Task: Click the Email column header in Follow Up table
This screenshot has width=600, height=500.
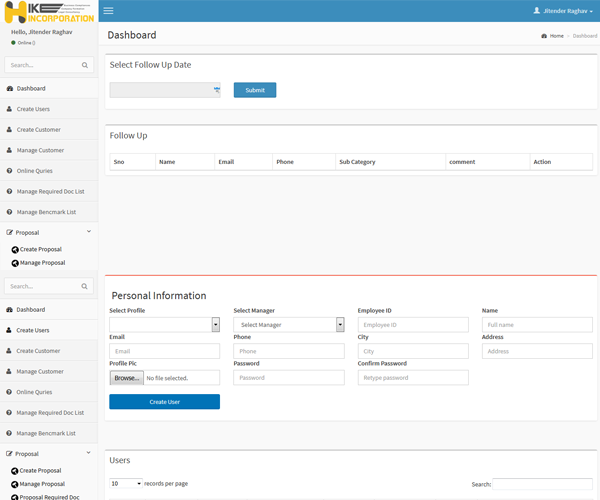Action: pyautogui.click(x=244, y=162)
